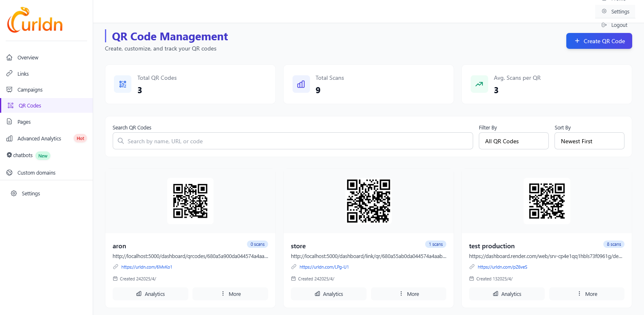Screen dimensions: 644x315
Task: Open short link urldn.com/LPg-U1
Action: click(324, 267)
